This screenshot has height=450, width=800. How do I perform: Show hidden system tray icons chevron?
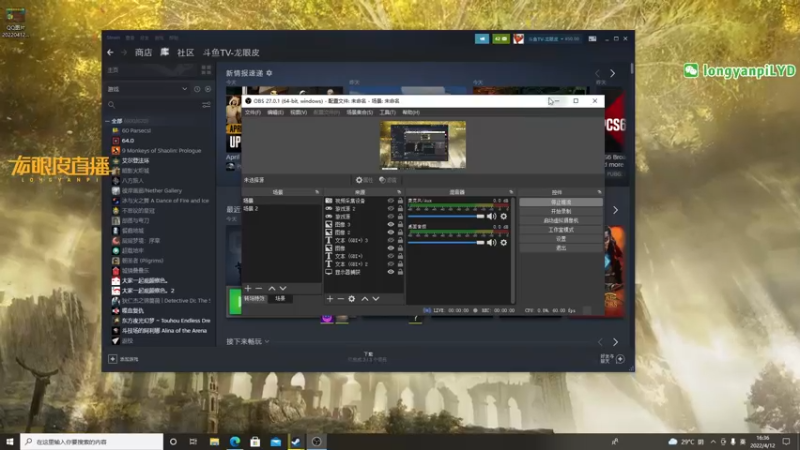[713, 441]
